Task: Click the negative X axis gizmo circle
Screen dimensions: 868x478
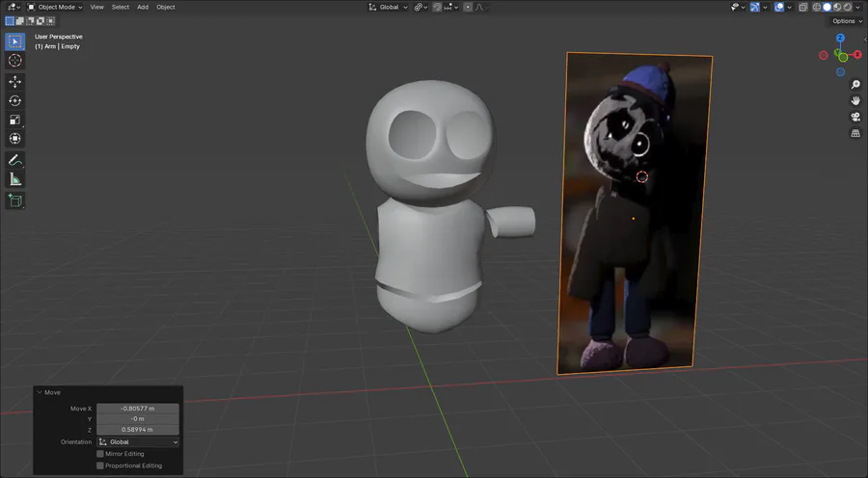Action: point(824,55)
